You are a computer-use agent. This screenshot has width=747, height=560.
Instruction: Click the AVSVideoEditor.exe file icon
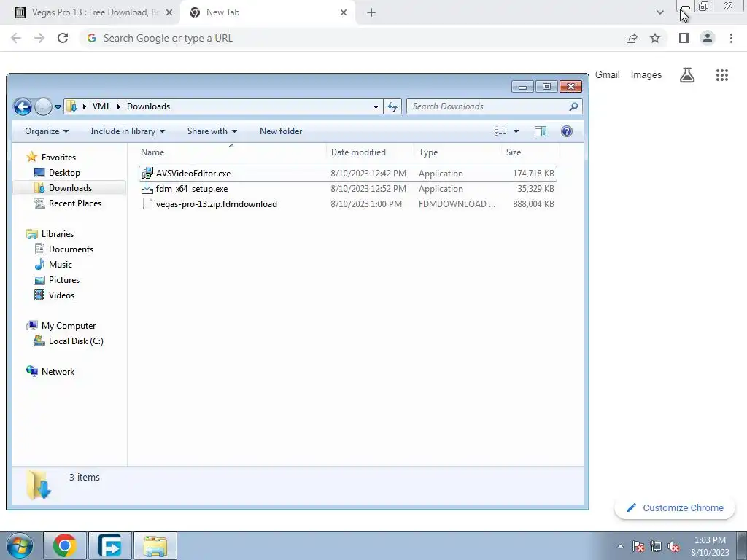point(147,174)
